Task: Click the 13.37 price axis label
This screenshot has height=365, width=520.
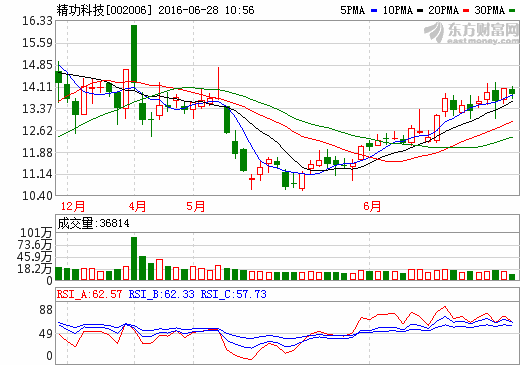Action: coord(37,109)
